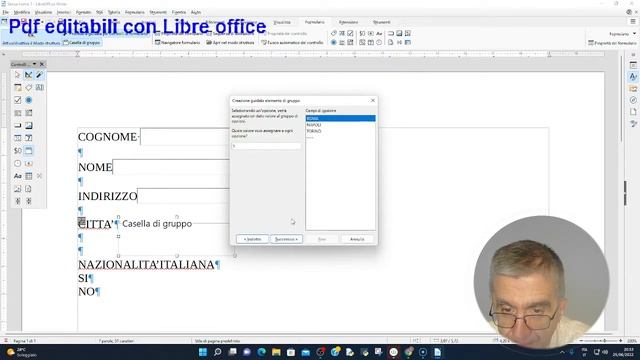The image size is (640, 360).
Task: Open sidebar Styles deck icon
Action: point(633,77)
